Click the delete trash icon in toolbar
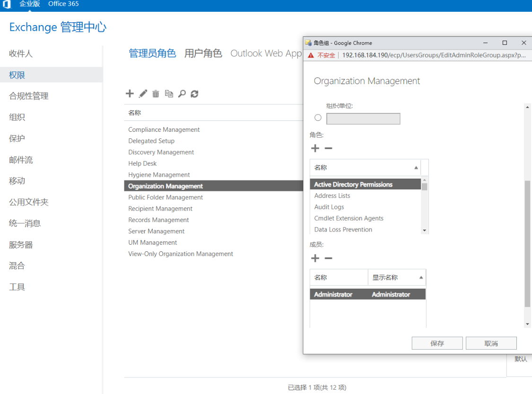532x394 pixels. tap(156, 94)
